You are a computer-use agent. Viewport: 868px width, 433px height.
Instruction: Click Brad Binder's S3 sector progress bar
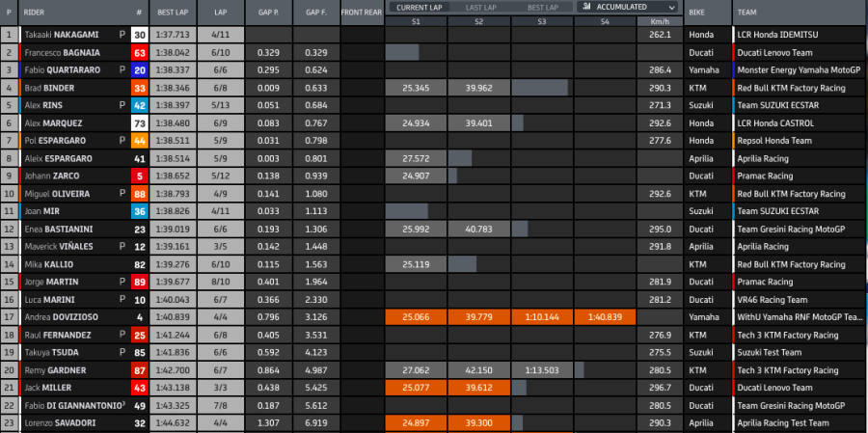point(541,88)
